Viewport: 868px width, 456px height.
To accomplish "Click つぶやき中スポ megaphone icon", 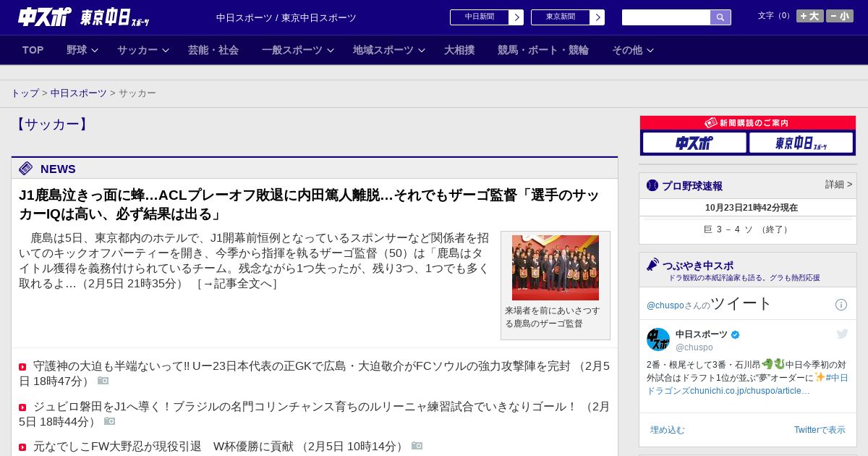I will (653, 264).
